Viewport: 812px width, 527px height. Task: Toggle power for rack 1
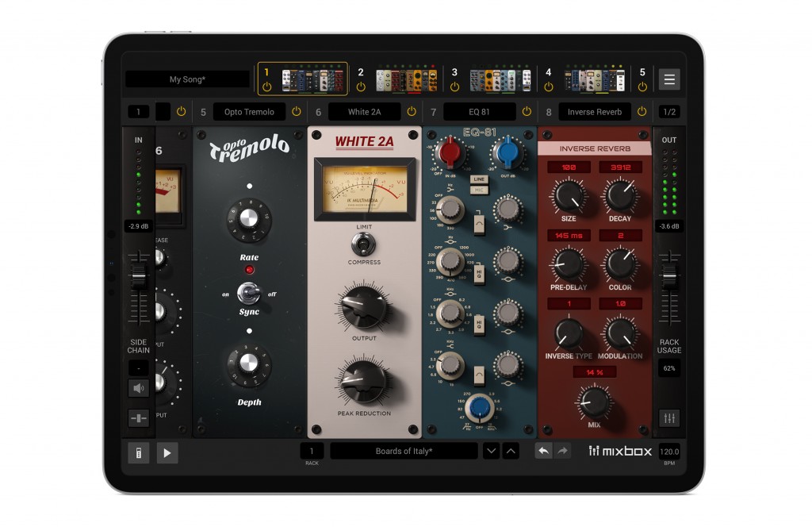(266, 87)
